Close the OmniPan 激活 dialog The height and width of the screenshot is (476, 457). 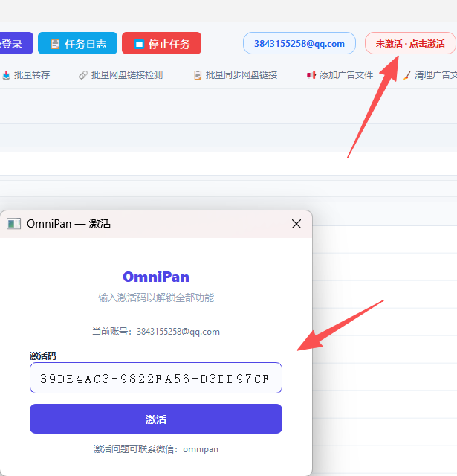(296, 224)
